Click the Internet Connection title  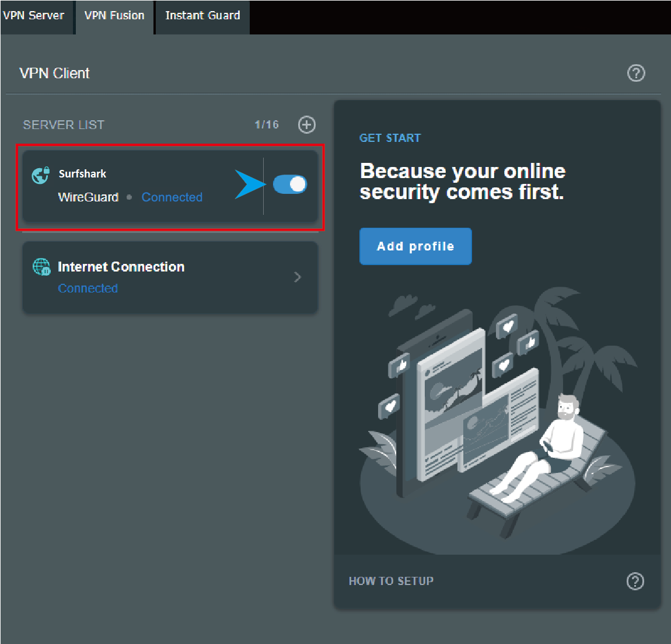point(121,267)
